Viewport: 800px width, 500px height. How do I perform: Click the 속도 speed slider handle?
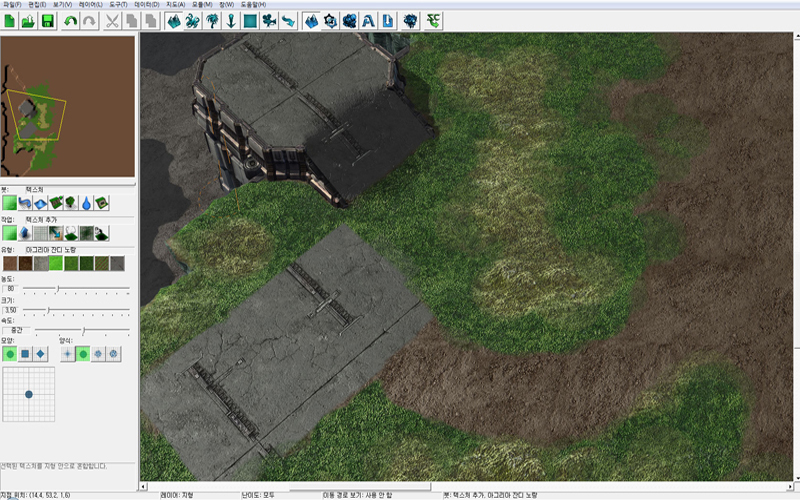tap(83, 331)
